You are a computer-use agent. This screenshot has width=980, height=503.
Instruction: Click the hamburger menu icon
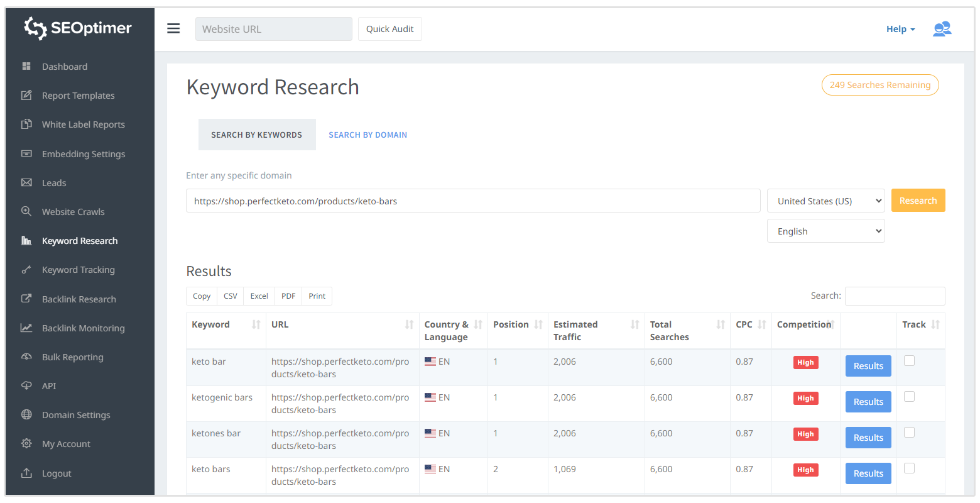click(173, 29)
